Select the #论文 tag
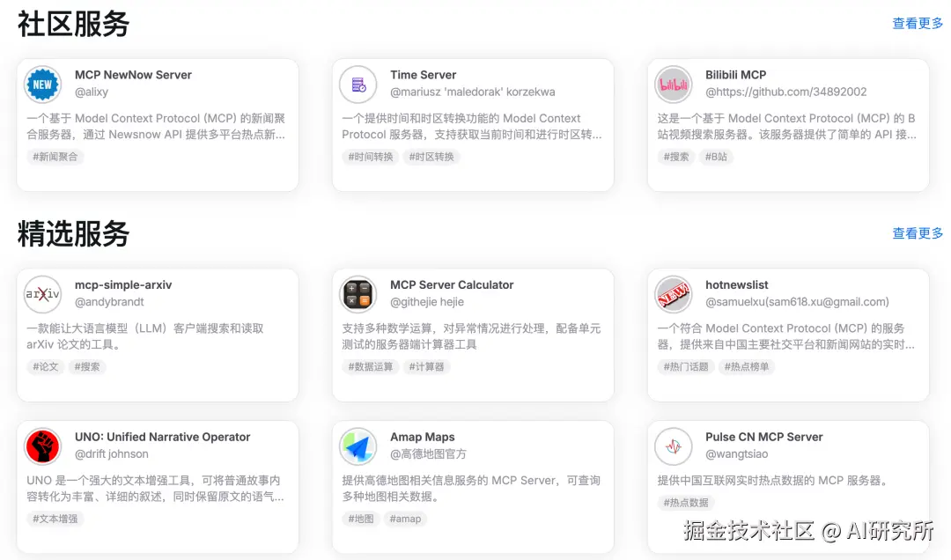Viewport: 951px width, 560px height. coord(46,366)
